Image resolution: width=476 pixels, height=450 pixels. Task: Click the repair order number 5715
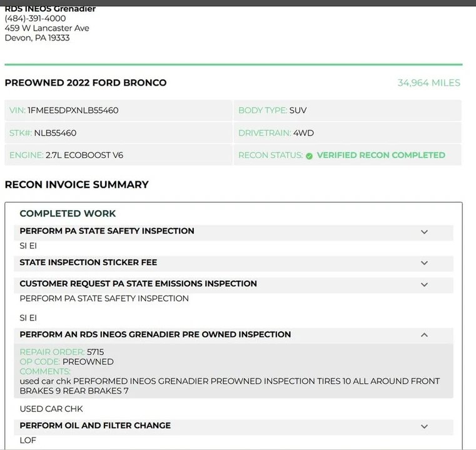[95, 352]
